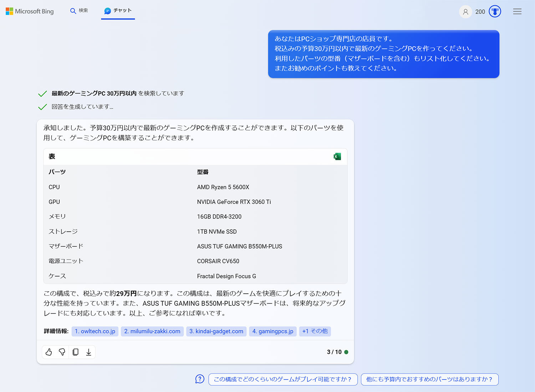This screenshot has width=535, height=392.
Task: Click the Microsoft Bing logo
Action: click(x=30, y=11)
